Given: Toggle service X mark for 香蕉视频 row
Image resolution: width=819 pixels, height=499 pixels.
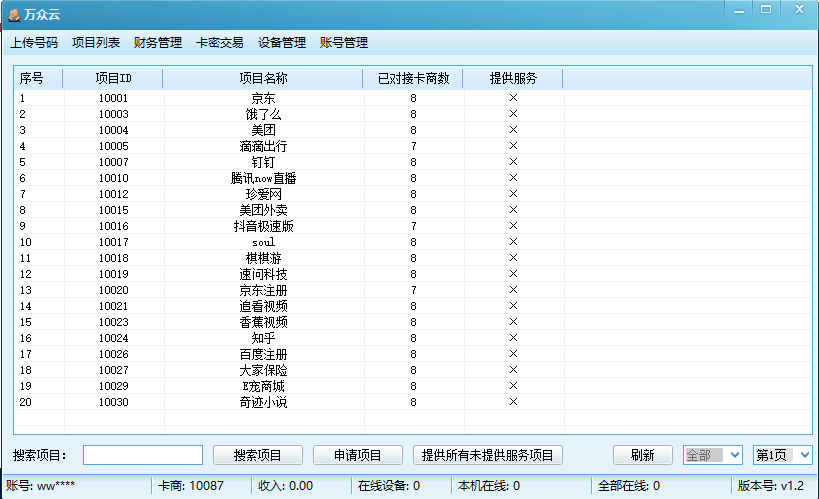Looking at the screenshot, I should coord(513,322).
